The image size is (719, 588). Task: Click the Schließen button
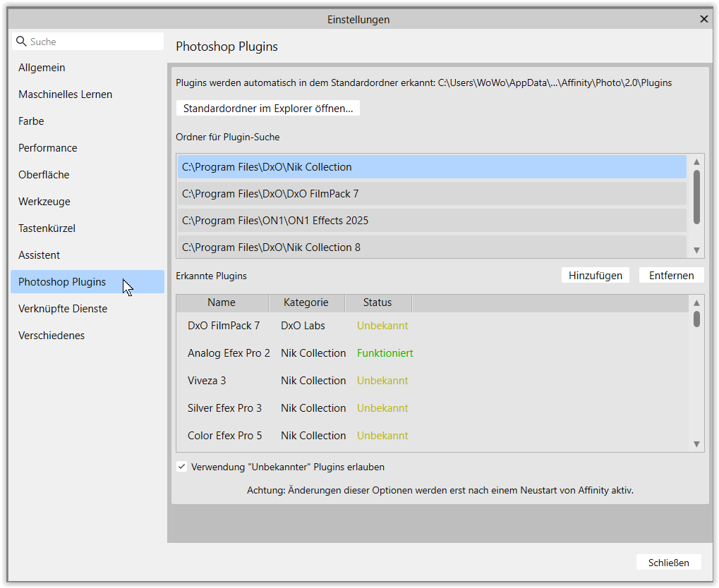[x=669, y=563]
